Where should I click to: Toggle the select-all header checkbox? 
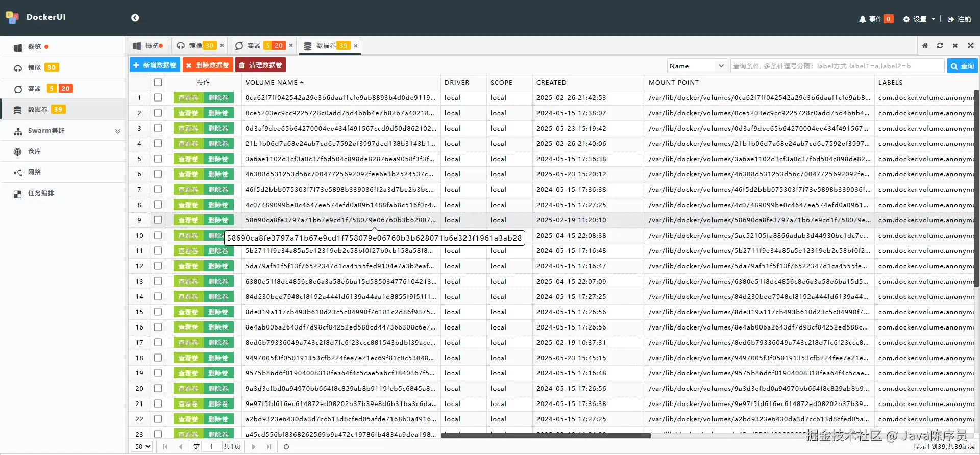158,82
